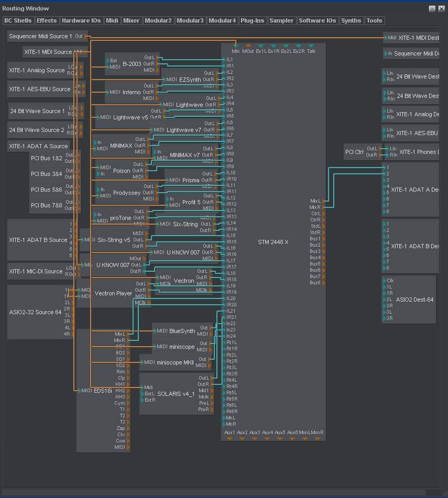Click the MIn input connector on STM 2448 X
Viewport: 448px width, 498px height.
236,46
